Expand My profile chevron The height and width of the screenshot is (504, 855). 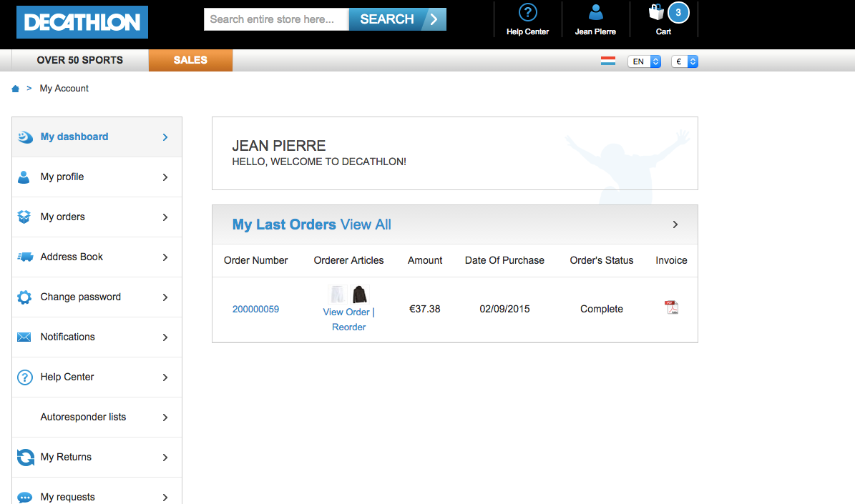click(165, 177)
